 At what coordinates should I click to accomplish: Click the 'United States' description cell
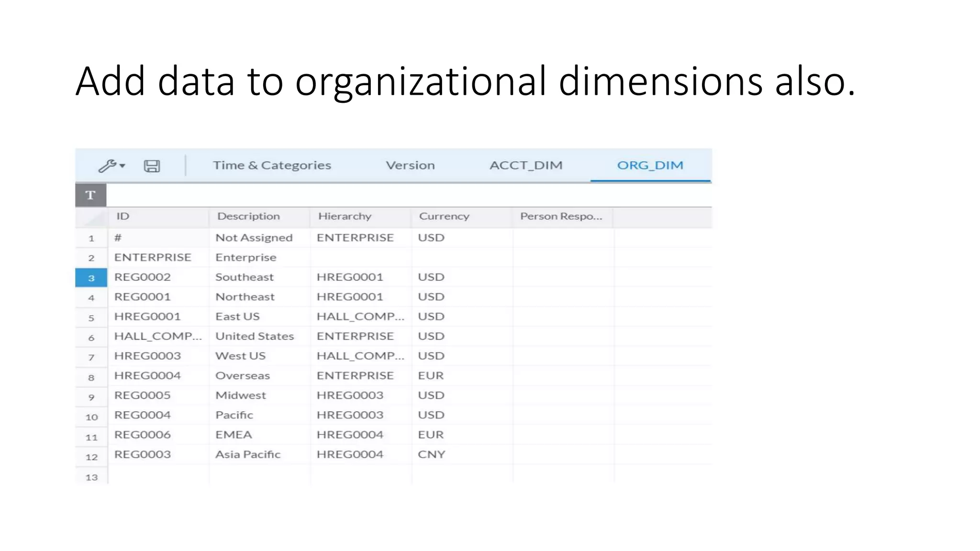pos(259,336)
